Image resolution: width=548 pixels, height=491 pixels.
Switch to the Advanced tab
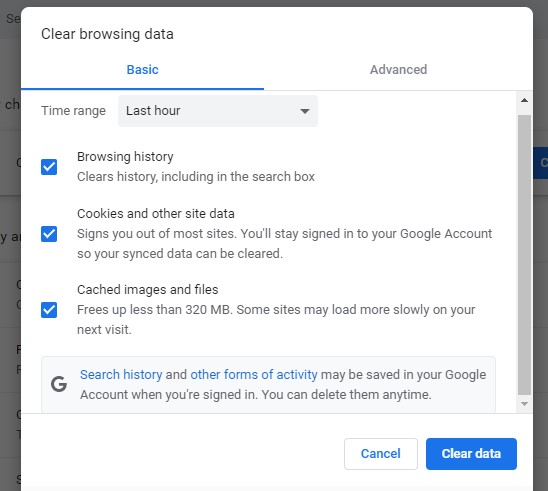point(398,70)
